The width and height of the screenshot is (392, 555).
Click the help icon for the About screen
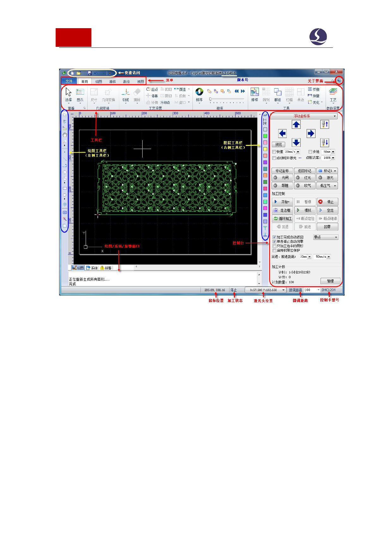[x=339, y=81]
